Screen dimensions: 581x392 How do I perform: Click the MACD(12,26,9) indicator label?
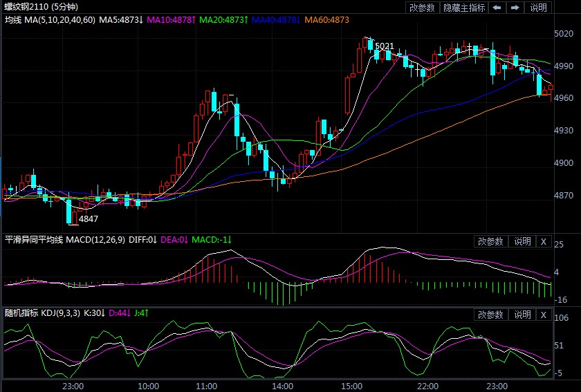coord(95,240)
